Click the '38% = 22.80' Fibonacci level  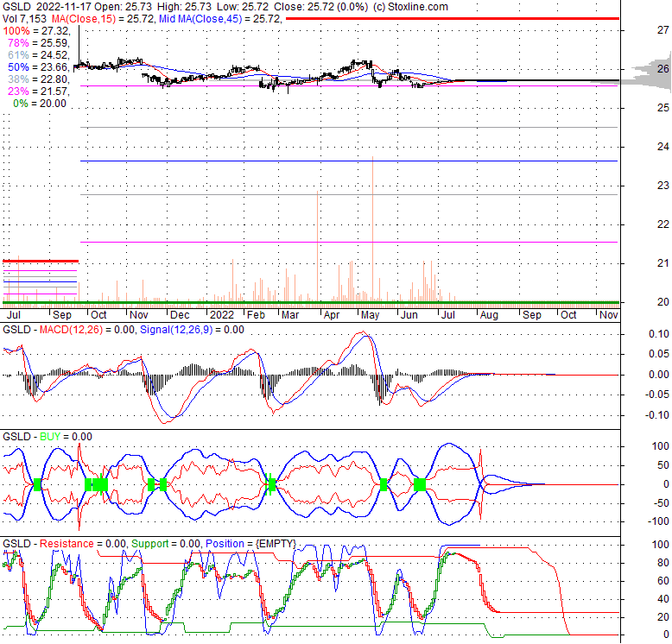click(38, 79)
